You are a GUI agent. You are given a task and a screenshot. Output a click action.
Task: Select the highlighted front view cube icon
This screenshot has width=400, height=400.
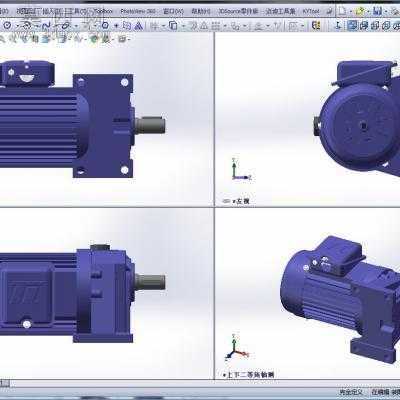point(353,25)
